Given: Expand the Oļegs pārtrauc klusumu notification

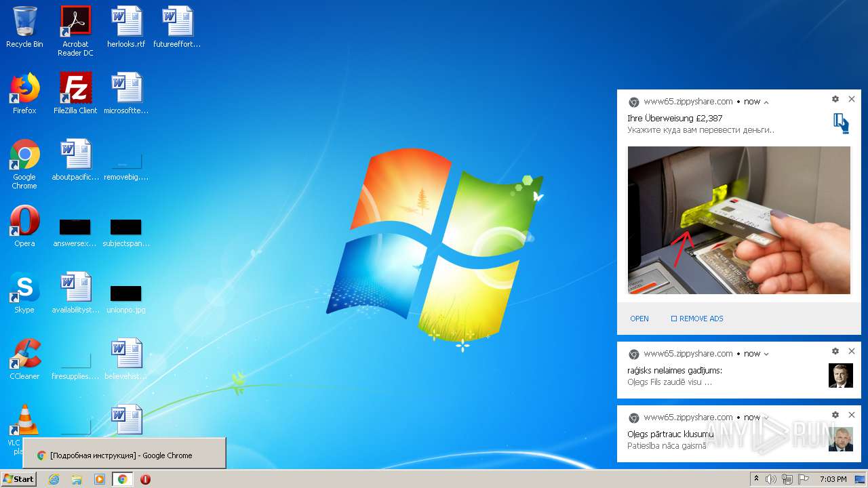Looking at the screenshot, I should tap(766, 418).
